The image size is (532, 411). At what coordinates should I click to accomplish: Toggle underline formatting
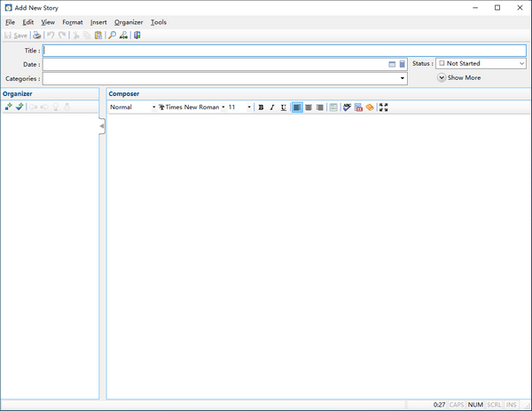(283, 107)
